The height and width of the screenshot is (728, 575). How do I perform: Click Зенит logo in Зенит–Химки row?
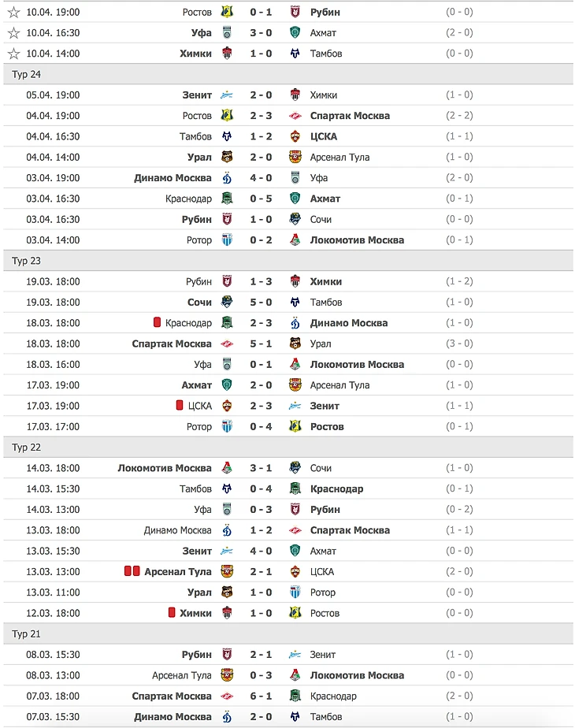227,95
